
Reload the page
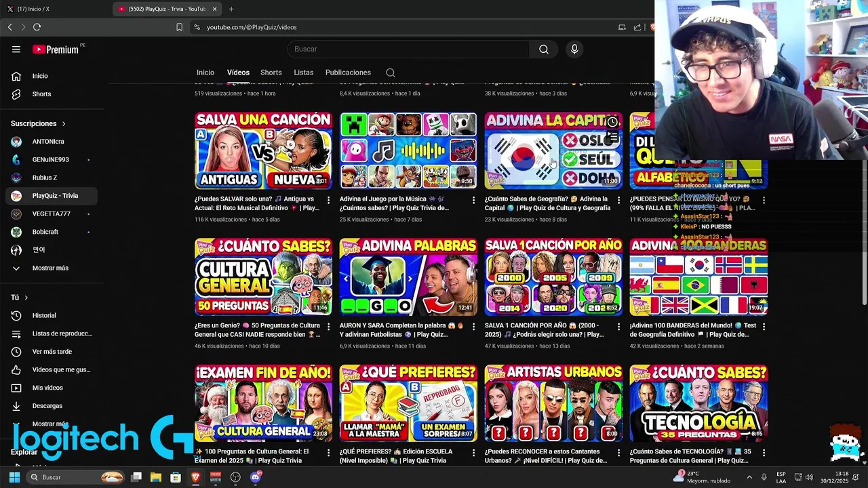37,27
